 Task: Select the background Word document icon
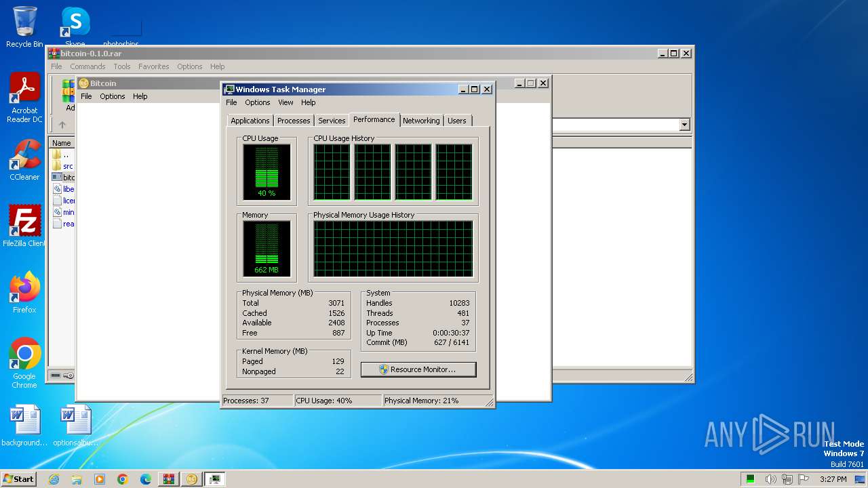click(x=24, y=426)
